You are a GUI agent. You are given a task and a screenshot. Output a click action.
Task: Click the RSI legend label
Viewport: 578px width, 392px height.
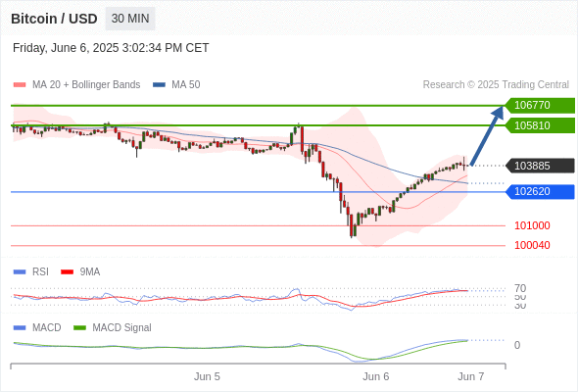(x=40, y=272)
